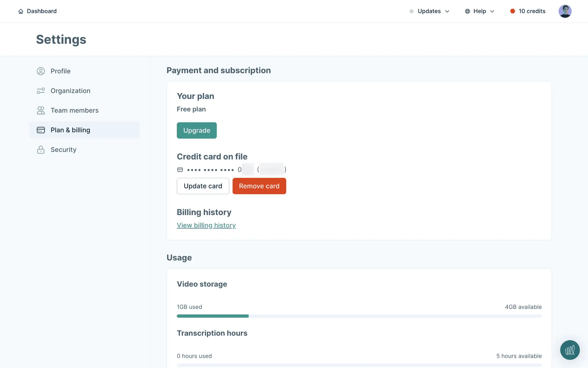Viewport: 588px width, 368px height.
Task: Click the Team members people icon
Action: [41, 110]
